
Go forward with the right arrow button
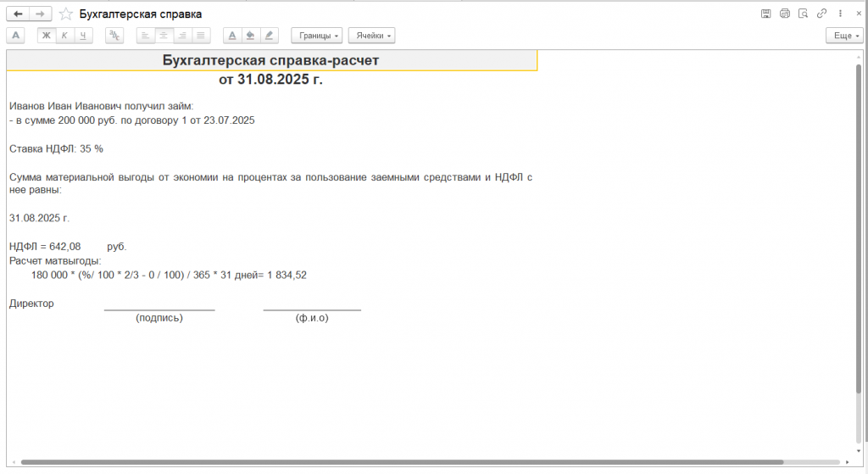[x=40, y=14]
